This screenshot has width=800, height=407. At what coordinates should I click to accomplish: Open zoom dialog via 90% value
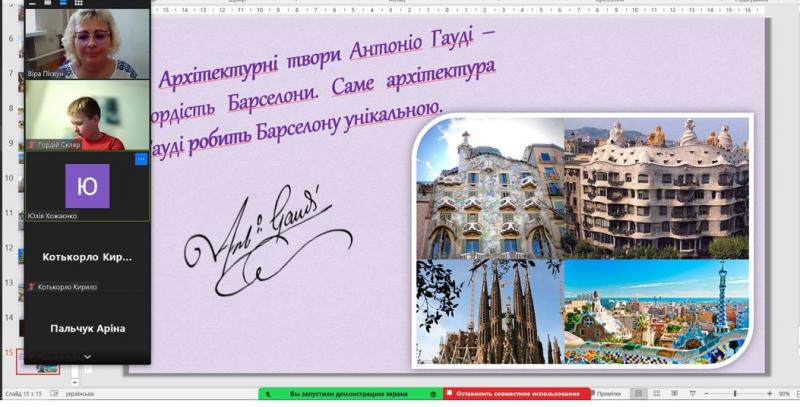[784, 394]
